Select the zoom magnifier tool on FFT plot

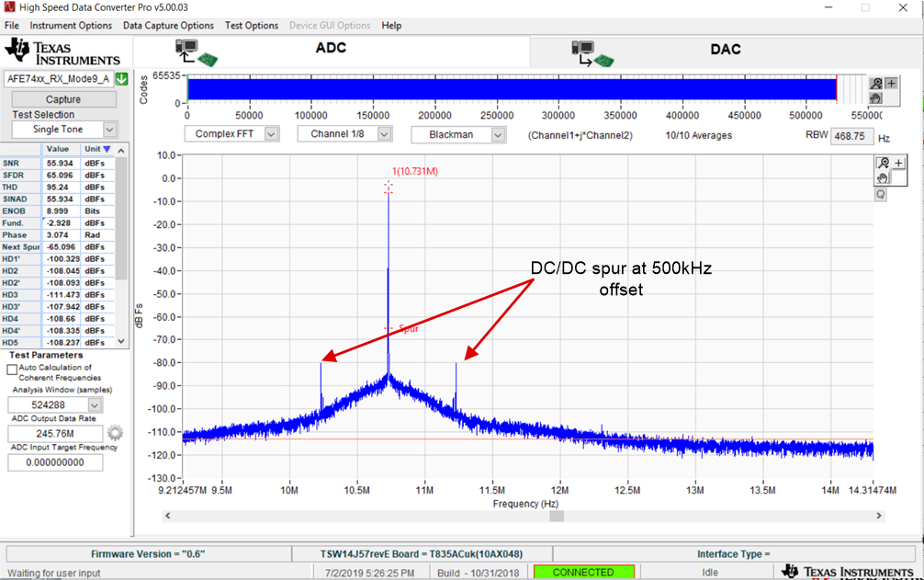(x=882, y=163)
